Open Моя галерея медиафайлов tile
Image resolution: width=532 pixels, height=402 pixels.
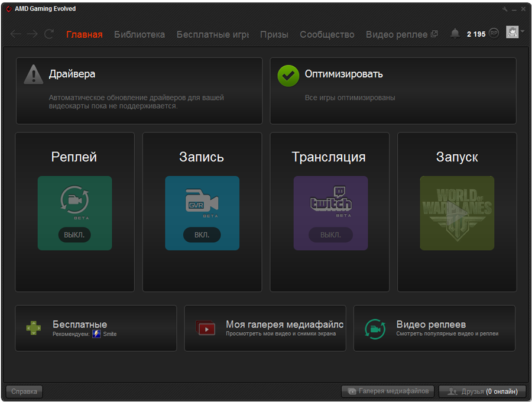click(x=265, y=328)
